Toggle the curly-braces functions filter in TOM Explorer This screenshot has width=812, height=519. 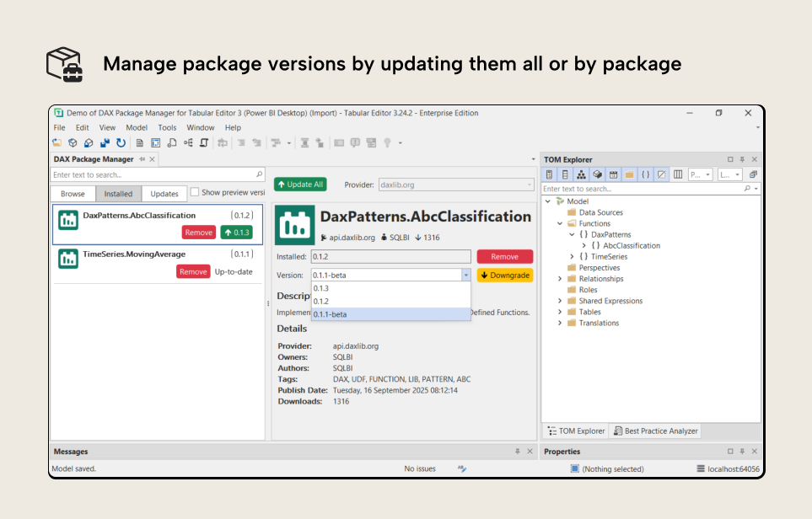click(646, 174)
